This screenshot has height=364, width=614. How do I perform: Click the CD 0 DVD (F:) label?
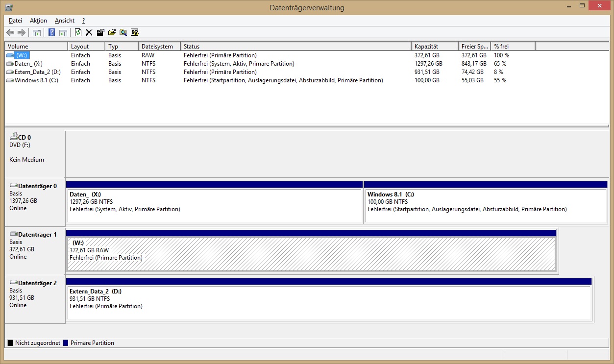20,145
